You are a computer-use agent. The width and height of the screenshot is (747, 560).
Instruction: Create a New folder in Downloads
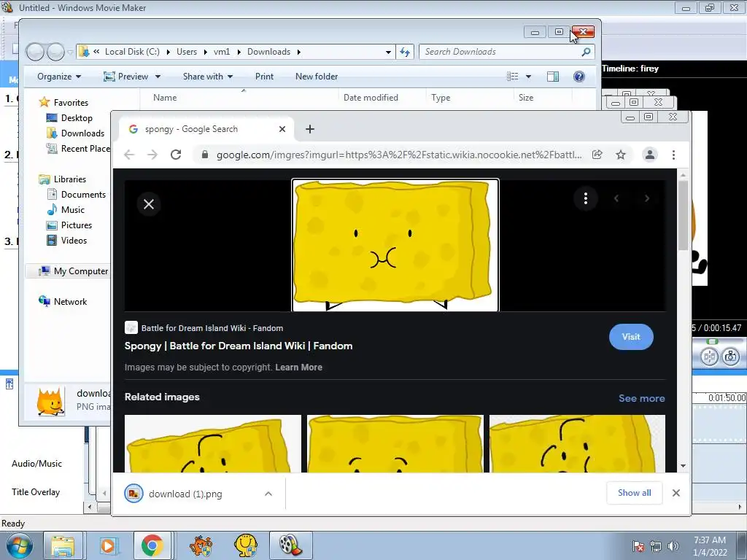(317, 77)
